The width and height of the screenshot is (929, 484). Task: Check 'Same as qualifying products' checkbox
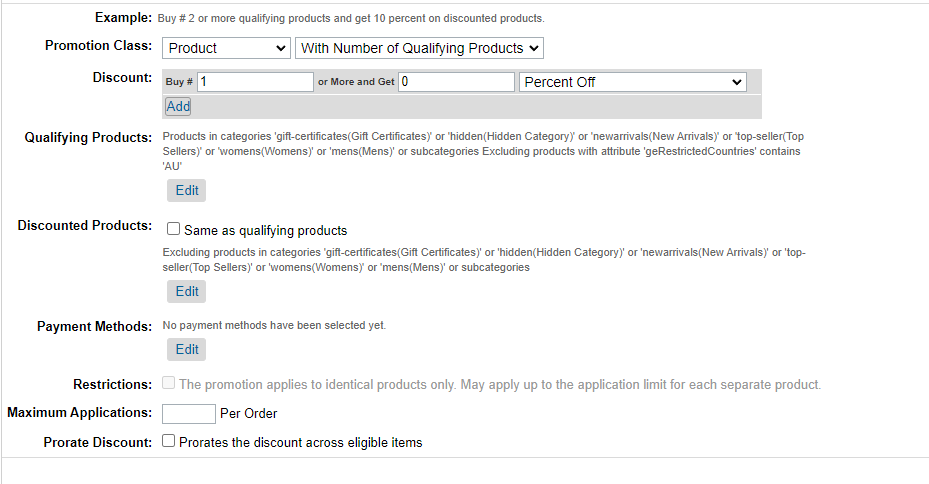173,229
